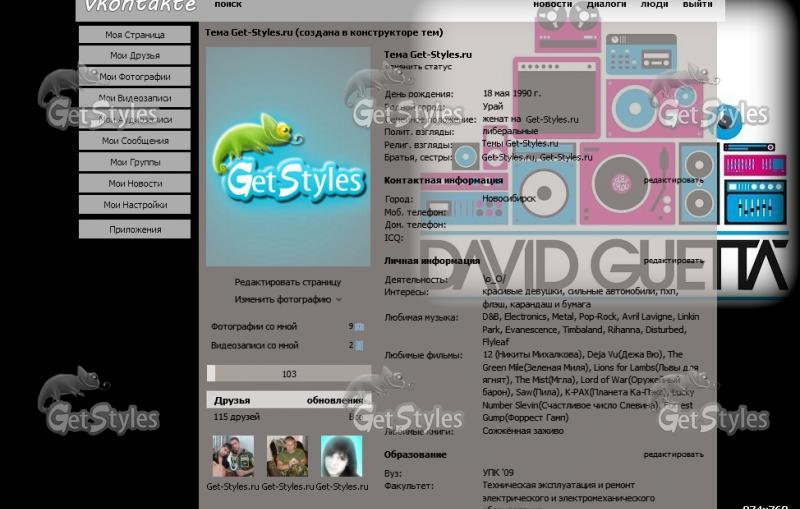
Task: Open Моя Страница in the sidebar
Action: tap(135, 35)
